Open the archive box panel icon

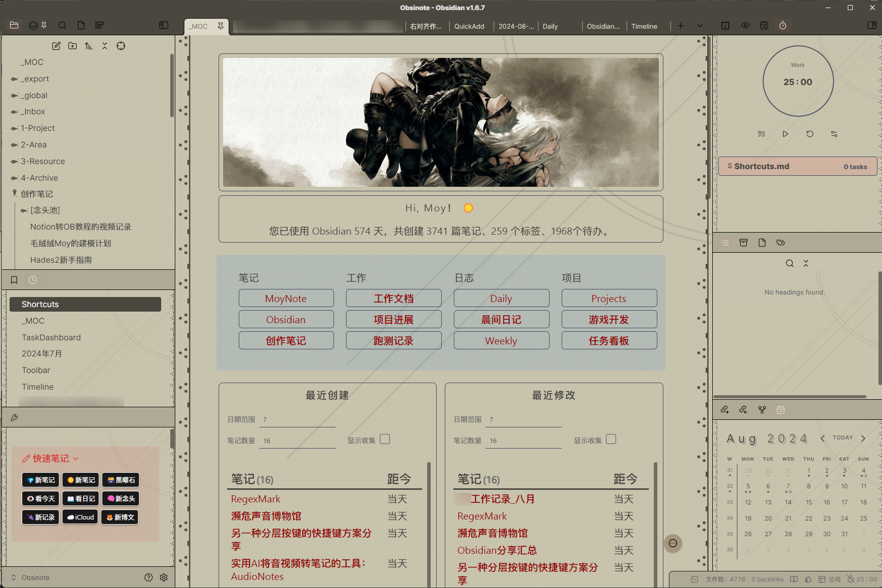click(x=743, y=243)
